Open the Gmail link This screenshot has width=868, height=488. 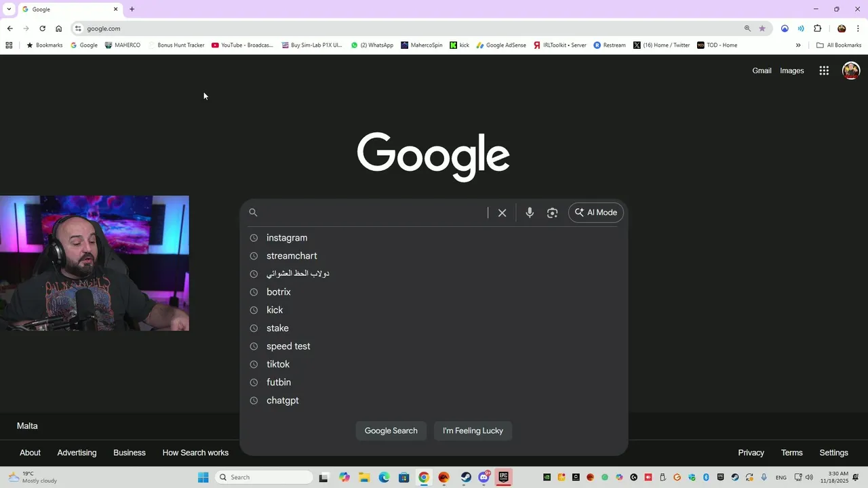(x=762, y=70)
